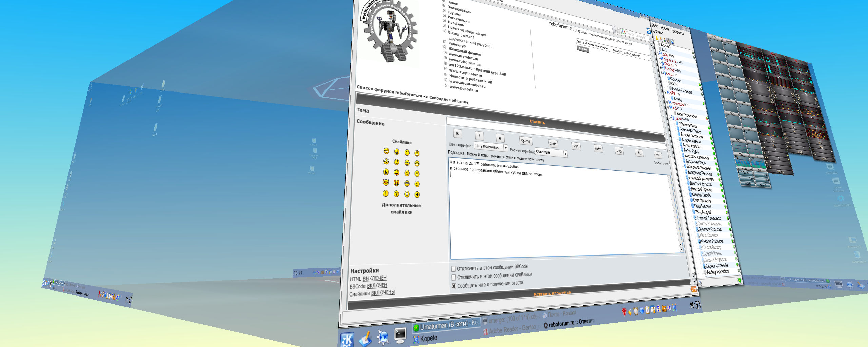
Task: Click the B bold BBCode button
Action: point(457,134)
